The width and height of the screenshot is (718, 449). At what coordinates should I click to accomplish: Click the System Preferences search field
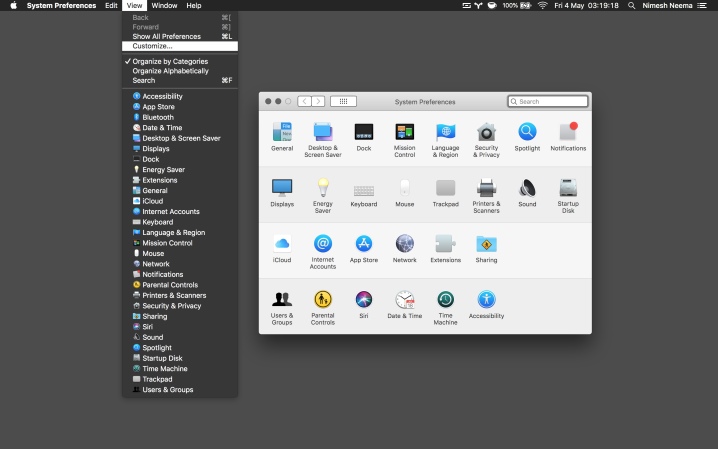click(548, 102)
